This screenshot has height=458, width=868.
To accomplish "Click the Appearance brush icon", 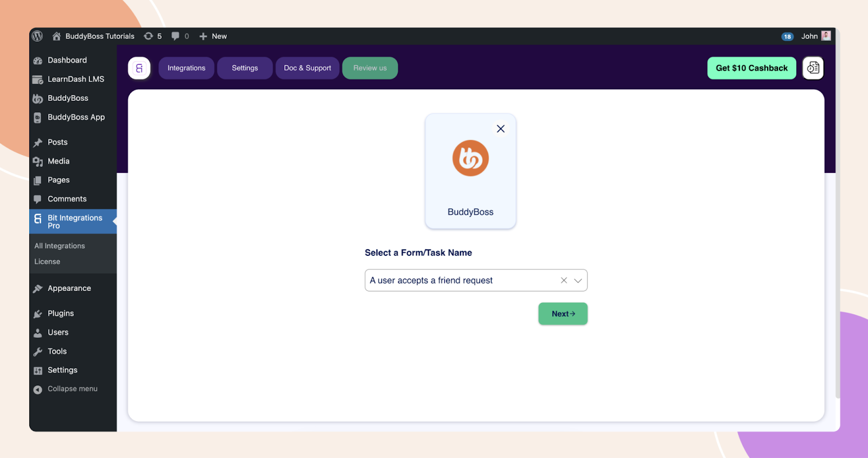I will [x=37, y=289].
